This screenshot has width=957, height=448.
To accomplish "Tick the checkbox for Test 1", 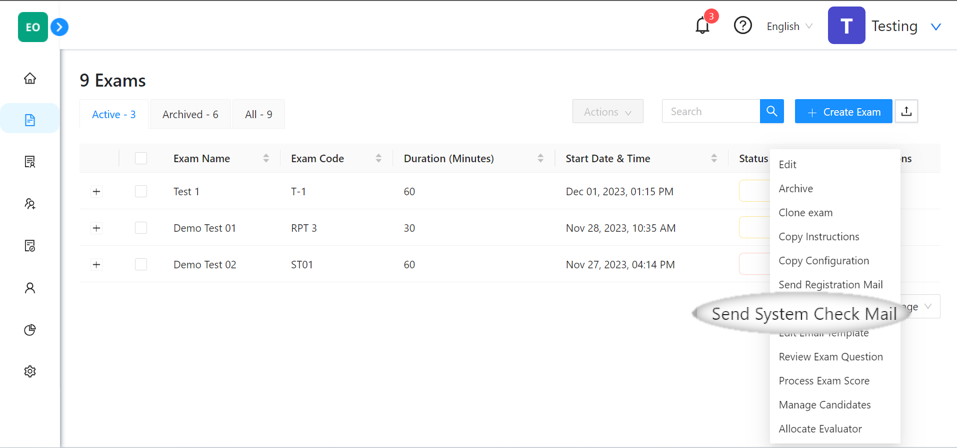I will pyautogui.click(x=141, y=192).
